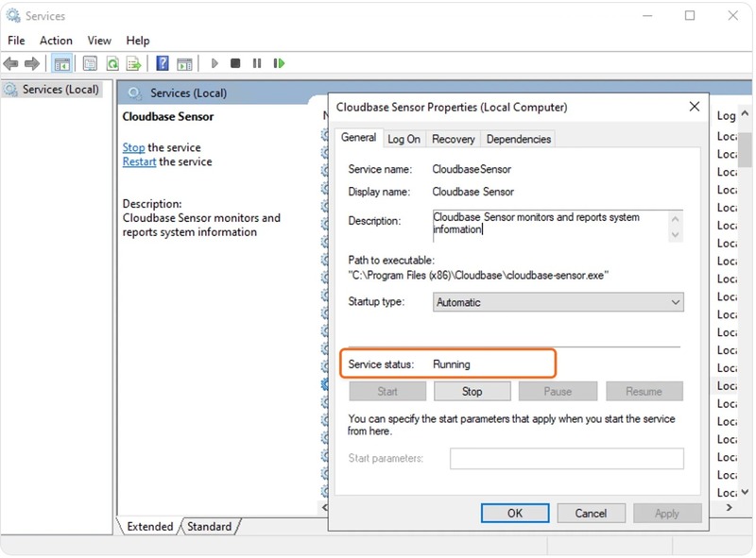The image size is (756, 558).
Task: Select the Export List toolbar icon
Action: point(135,63)
